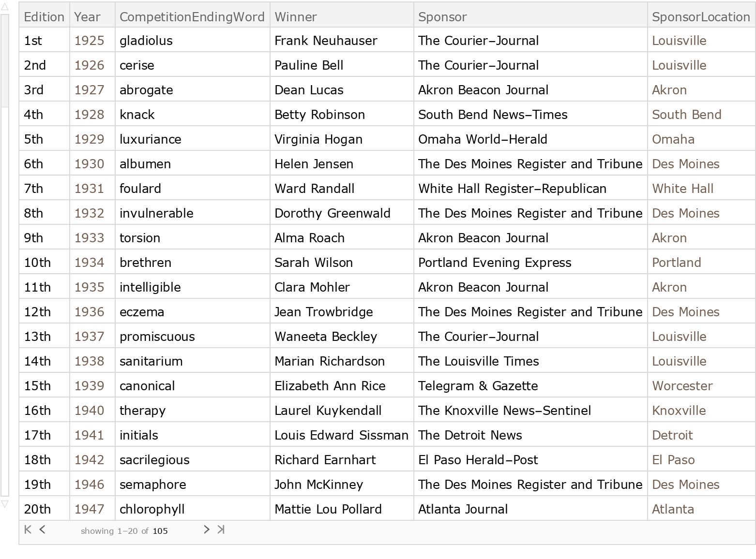Go to previous page of rows
This screenshot has width=756, height=559.
pyautogui.click(x=43, y=530)
